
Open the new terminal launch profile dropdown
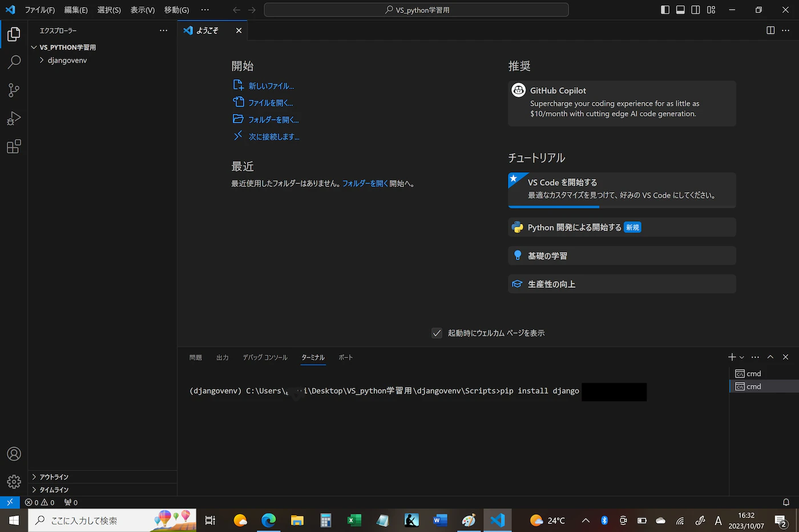[x=742, y=357]
